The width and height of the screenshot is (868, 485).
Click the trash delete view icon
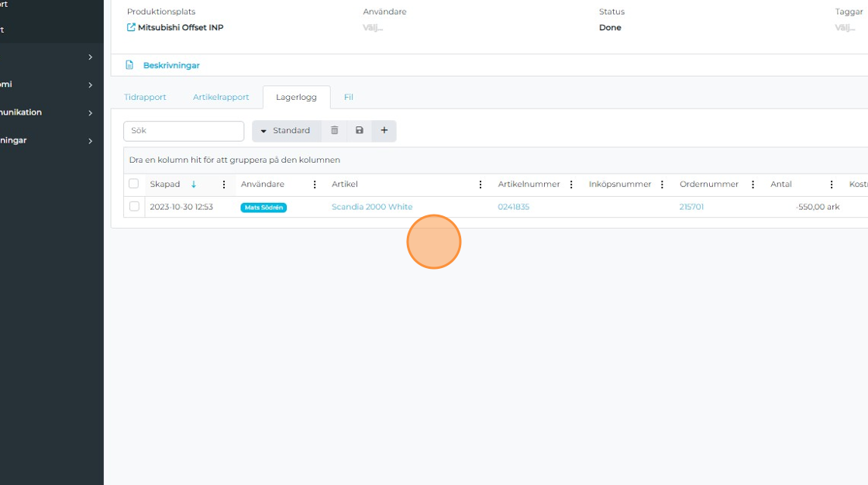[334, 131]
